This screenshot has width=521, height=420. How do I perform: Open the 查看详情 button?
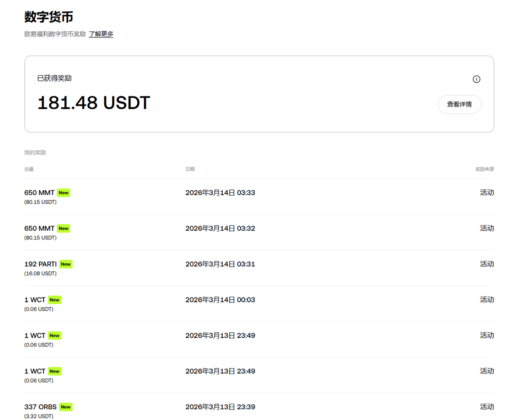459,104
